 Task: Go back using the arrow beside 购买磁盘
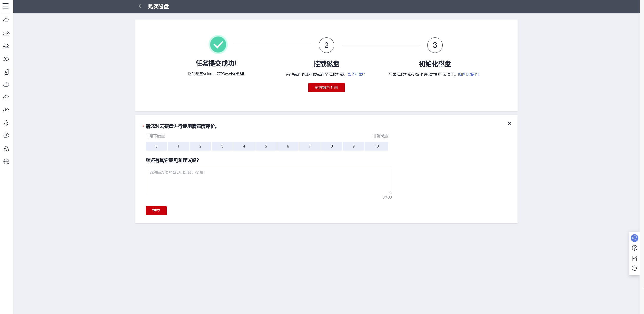point(140,6)
